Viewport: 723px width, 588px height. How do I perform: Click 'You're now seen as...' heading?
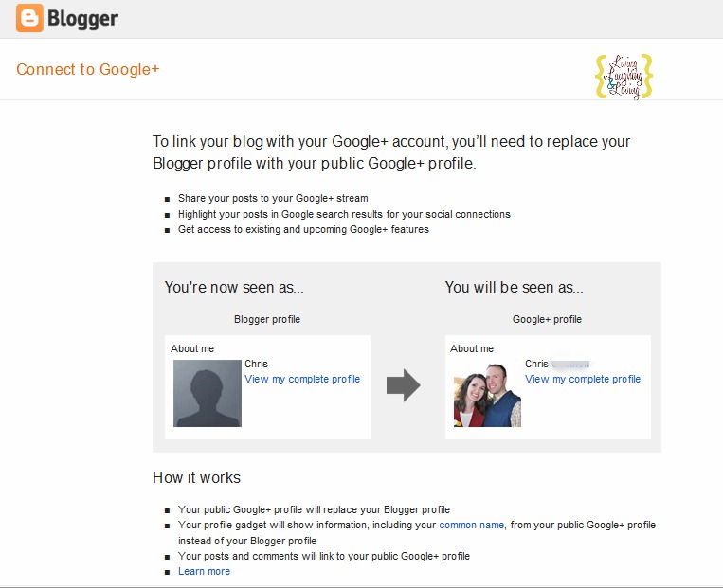pos(234,287)
